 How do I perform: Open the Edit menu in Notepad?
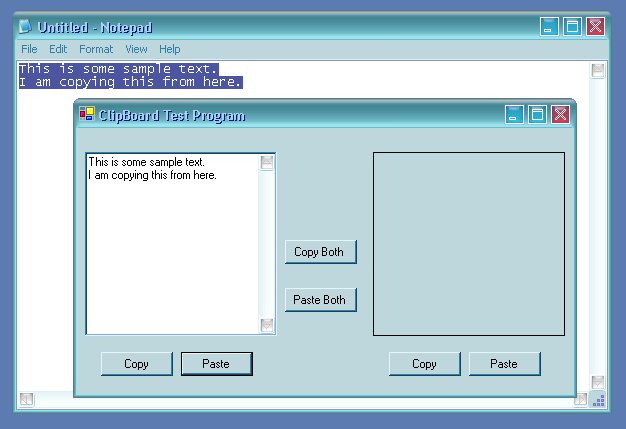[58, 49]
